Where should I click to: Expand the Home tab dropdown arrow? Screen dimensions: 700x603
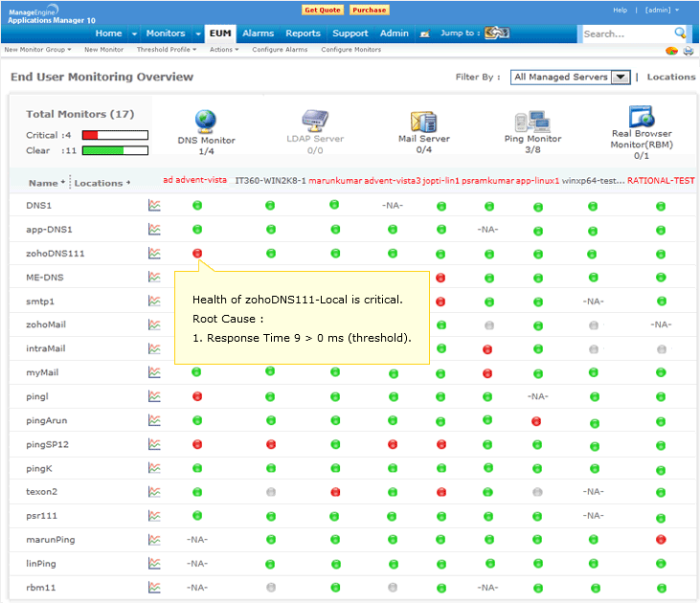click(x=134, y=33)
